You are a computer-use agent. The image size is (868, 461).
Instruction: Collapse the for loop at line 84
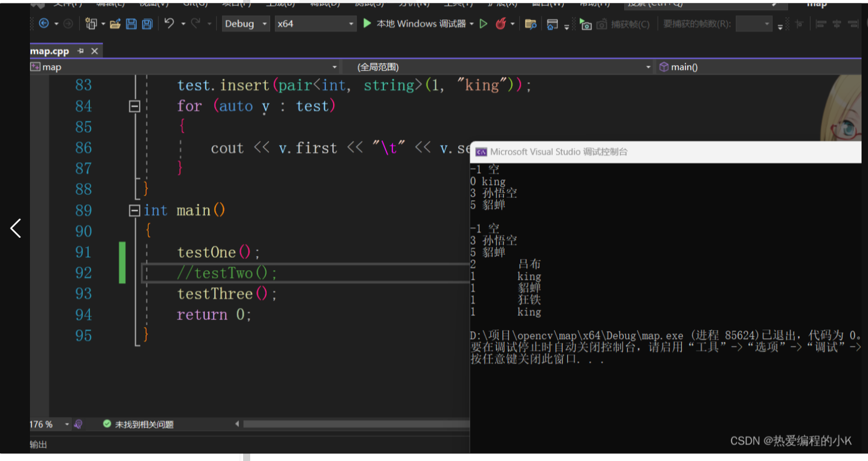point(134,106)
